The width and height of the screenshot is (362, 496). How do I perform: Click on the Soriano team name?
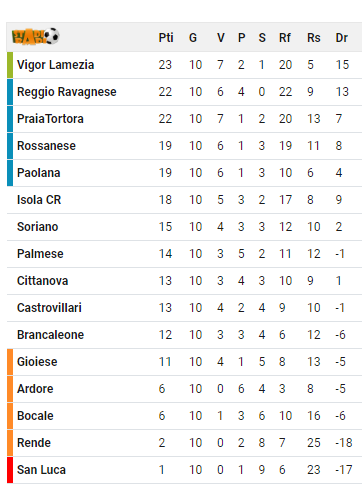click(x=38, y=227)
